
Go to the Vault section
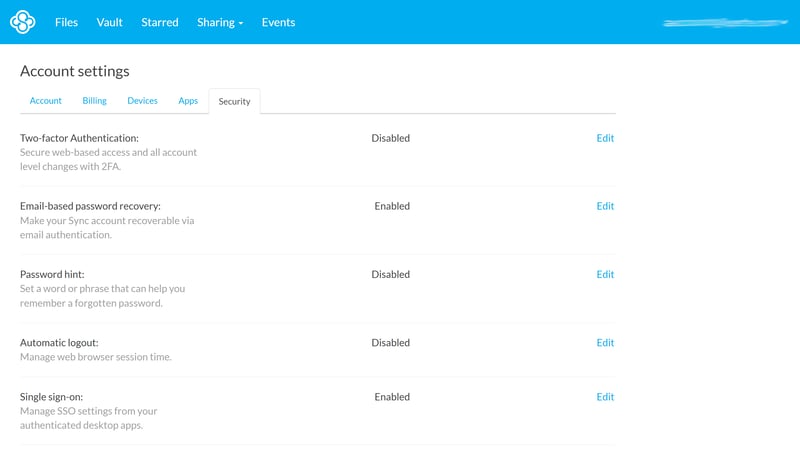click(109, 22)
